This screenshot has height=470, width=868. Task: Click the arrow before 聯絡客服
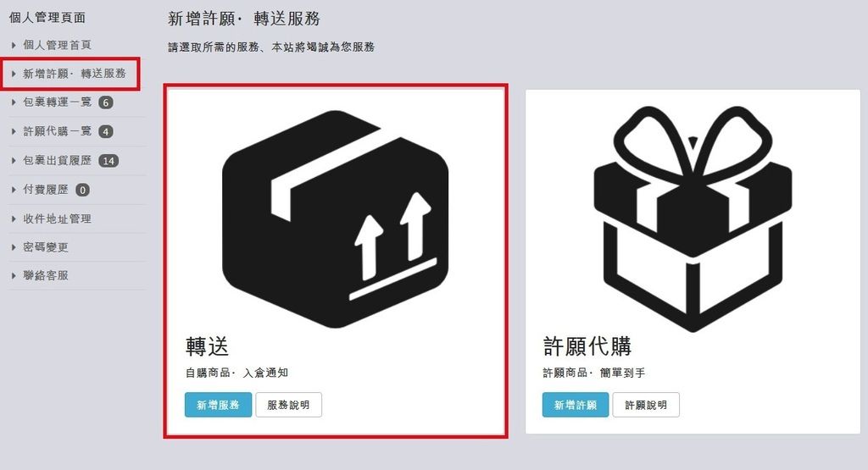(14, 275)
